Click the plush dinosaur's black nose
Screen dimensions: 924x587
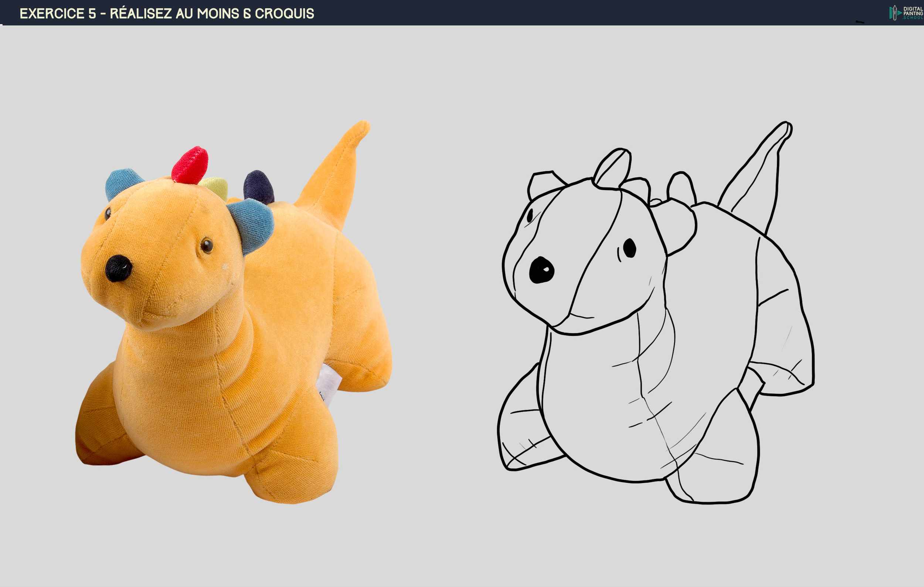pos(118,269)
